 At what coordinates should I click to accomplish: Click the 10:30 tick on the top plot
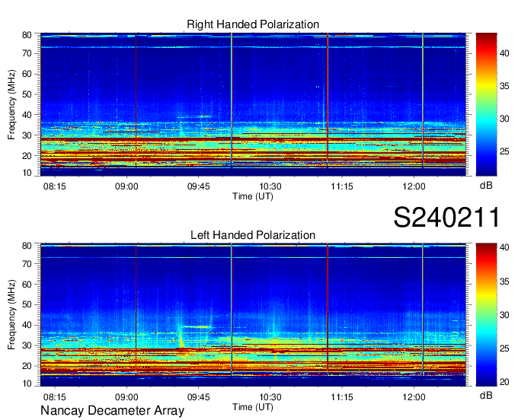270,186
